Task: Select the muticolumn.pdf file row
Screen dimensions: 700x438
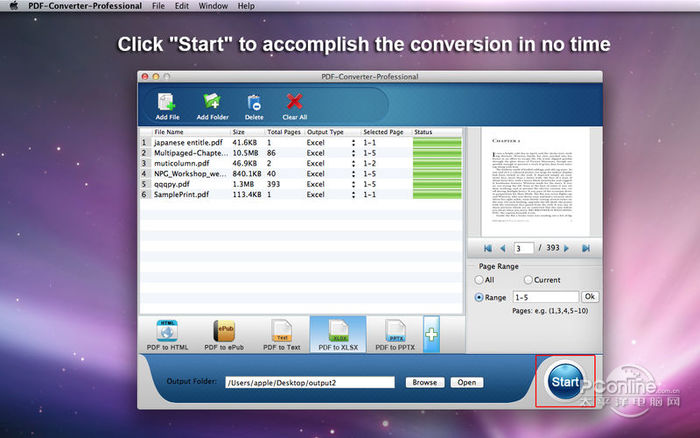Action: point(301,163)
